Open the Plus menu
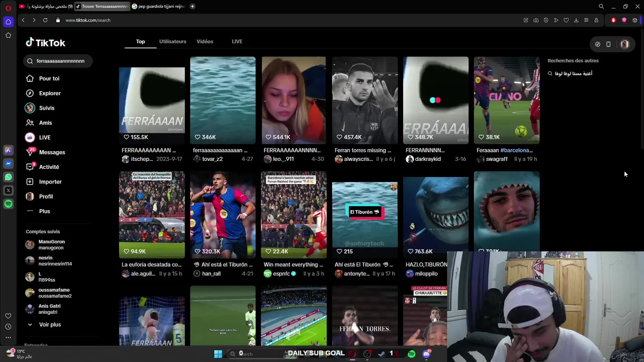644x362 pixels. 38,211
